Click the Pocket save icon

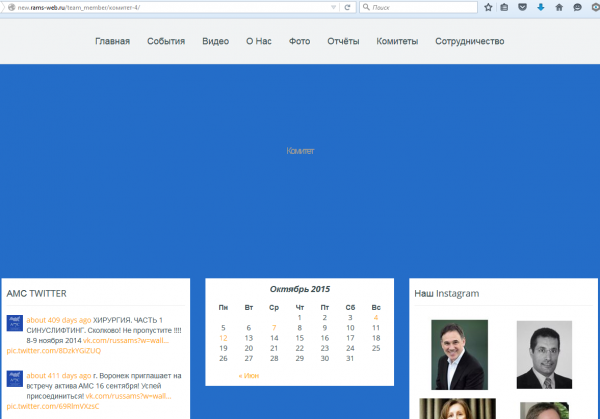coord(522,7)
